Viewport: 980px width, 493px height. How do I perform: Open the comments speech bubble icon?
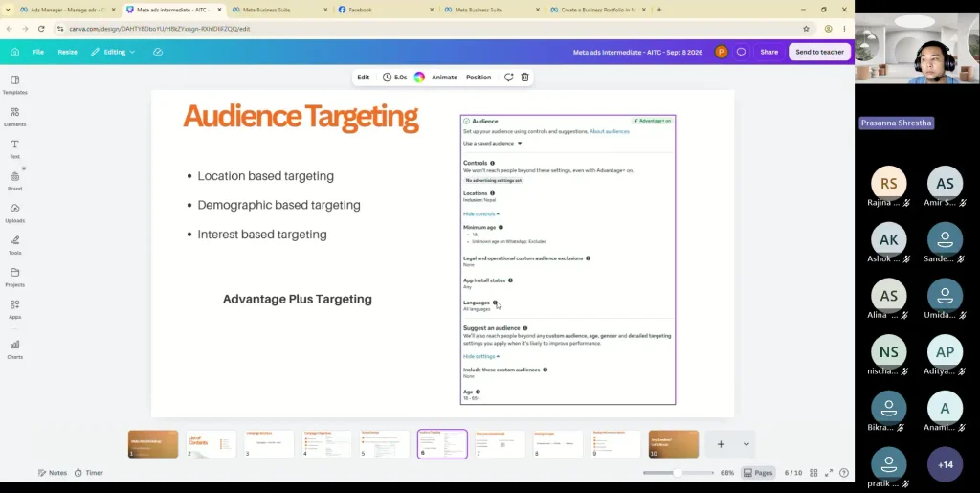click(741, 52)
